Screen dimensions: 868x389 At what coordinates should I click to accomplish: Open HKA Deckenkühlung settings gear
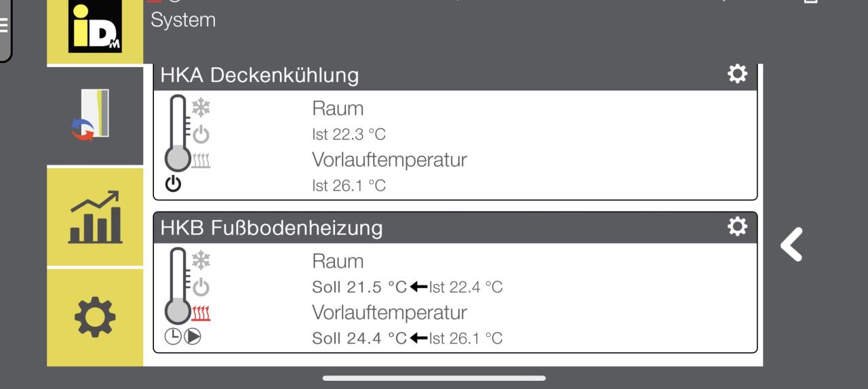click(x=737, y=73)
